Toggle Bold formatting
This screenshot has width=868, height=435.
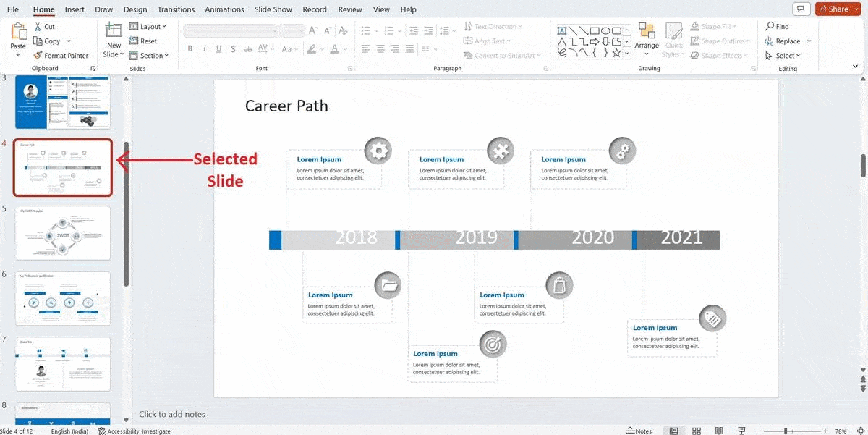pyautogui.click(x=190, y=48)
